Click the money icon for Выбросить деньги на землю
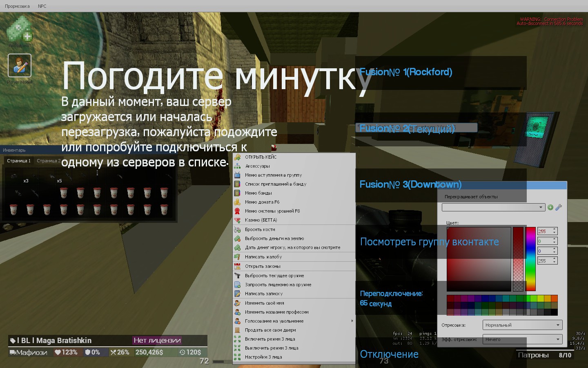Viewport: 588px width, 368px height. click(237, 238)
